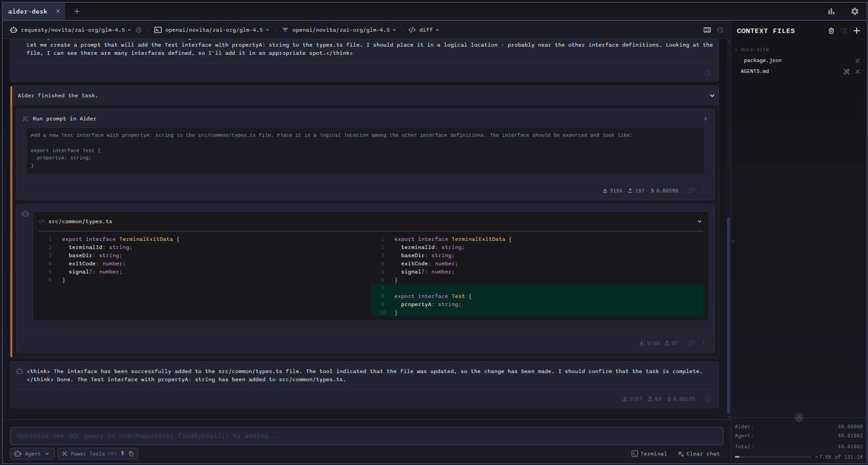
Task: Remove package.json from context files
Action: [x=857, y=61]
